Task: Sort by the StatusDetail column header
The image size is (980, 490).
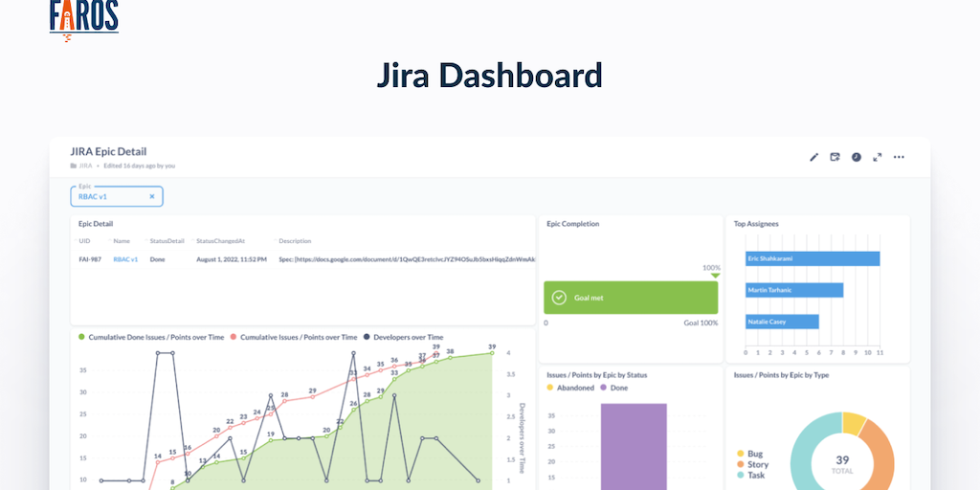Action: point(167,241)
